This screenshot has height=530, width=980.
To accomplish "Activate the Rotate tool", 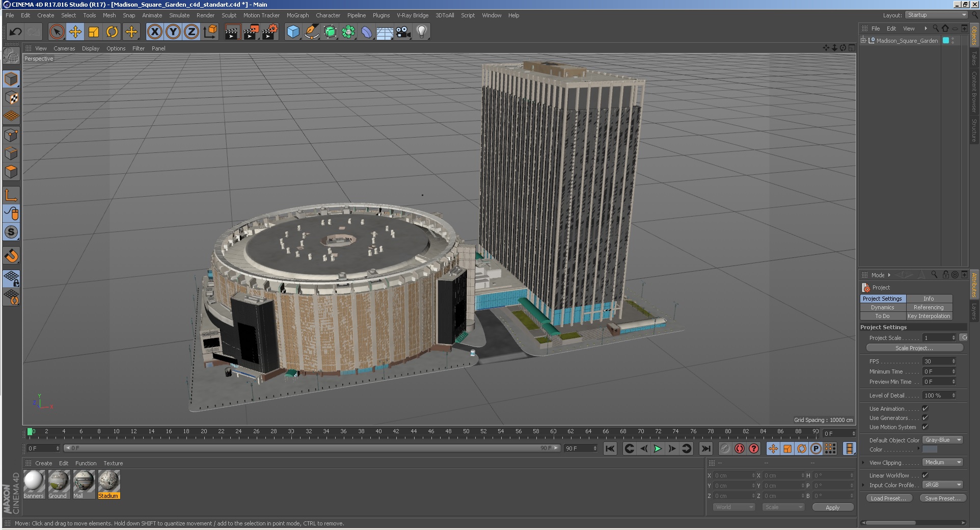I will [x=112, y=32].
